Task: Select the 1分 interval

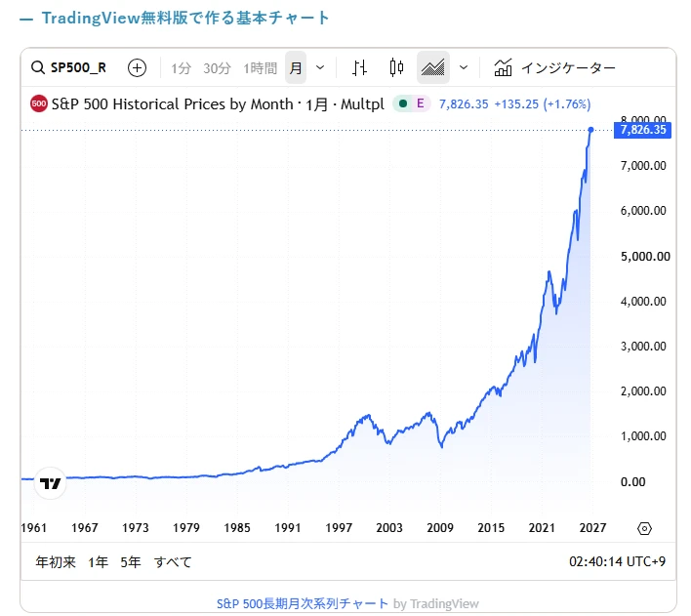Action: pos(181,68)
